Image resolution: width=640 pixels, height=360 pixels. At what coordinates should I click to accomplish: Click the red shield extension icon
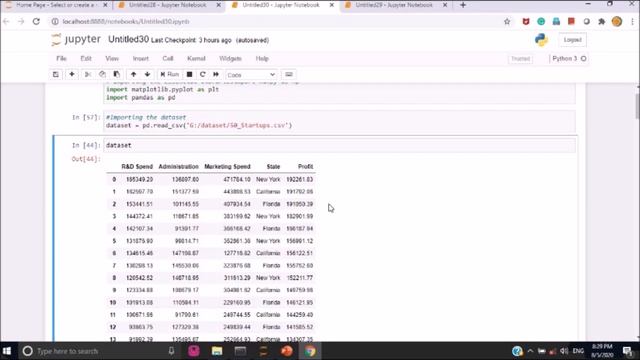pos(526,22)
